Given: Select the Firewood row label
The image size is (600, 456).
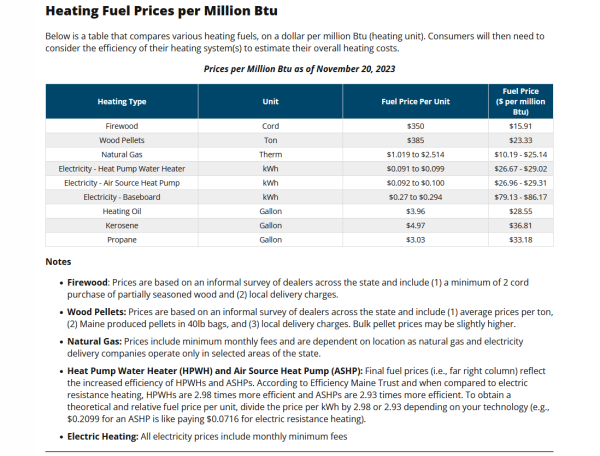Looking at the screenshot, I should pos(122,127).
